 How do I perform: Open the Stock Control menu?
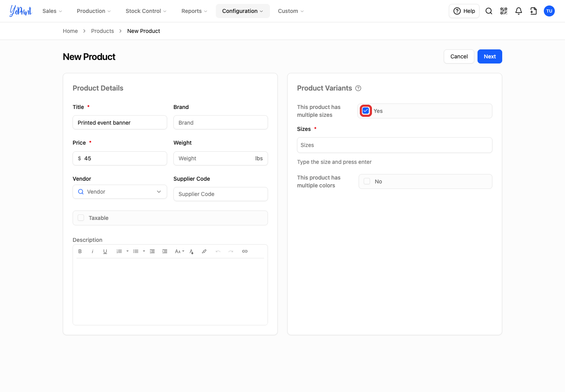[x=146, y=11]
